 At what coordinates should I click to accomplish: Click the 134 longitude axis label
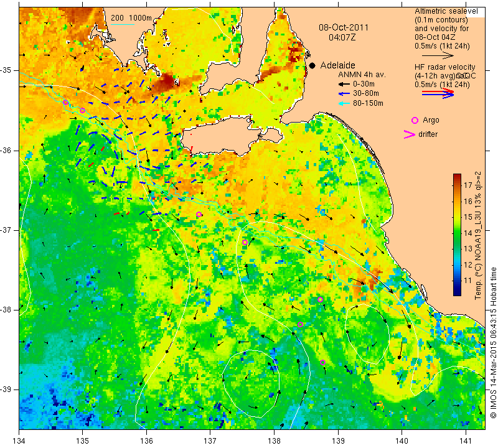pyautogui.click(x=19, y=441)
